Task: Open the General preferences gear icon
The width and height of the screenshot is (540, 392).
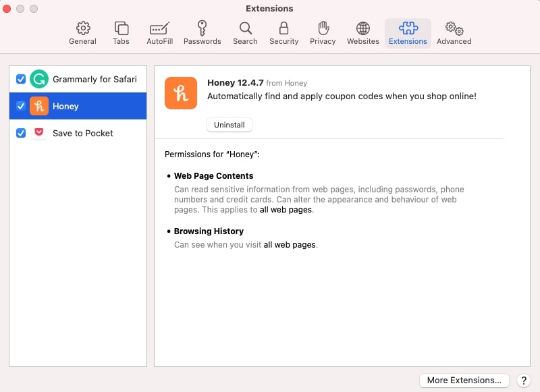Action: coord(82,33)
